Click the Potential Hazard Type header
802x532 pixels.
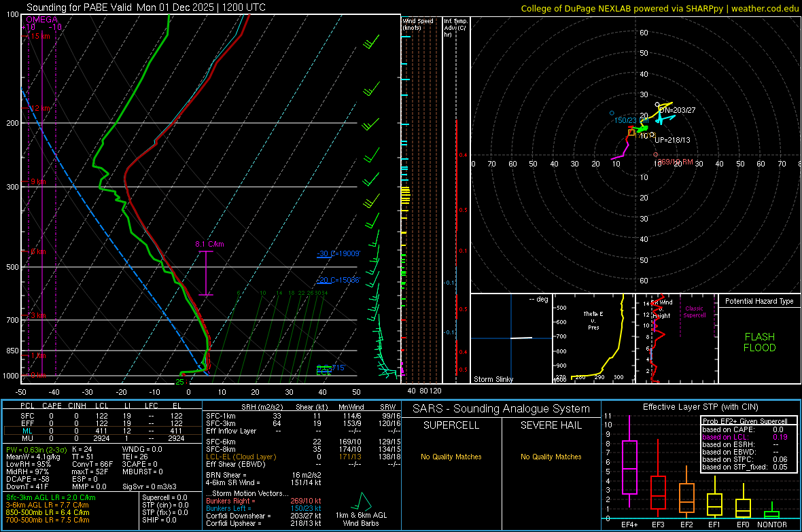(759, 301)
